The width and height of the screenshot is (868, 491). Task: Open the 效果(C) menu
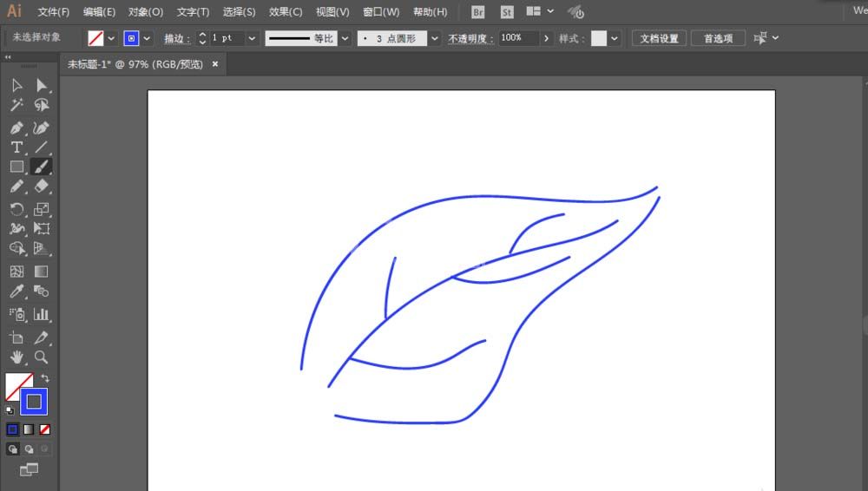click(286, 11)
